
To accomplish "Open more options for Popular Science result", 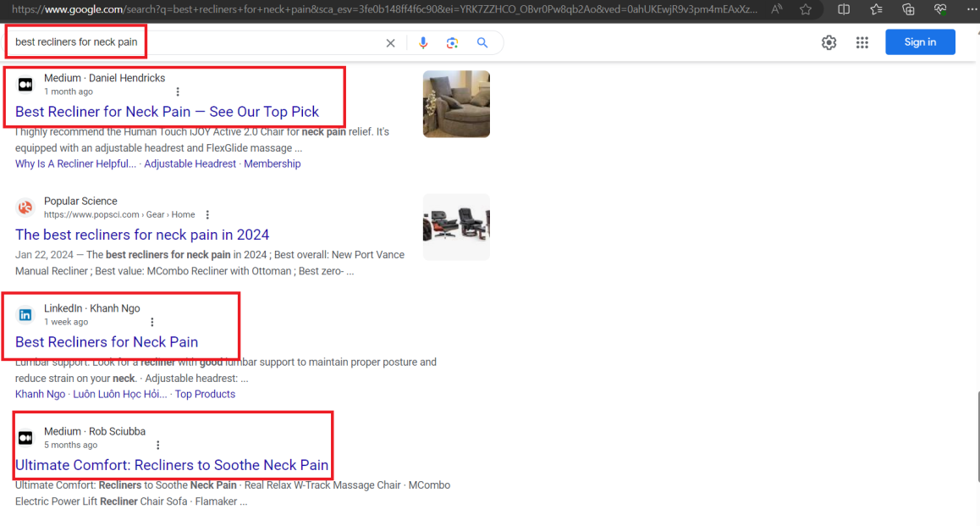I will pyautogui.click(x=207, y=214).
